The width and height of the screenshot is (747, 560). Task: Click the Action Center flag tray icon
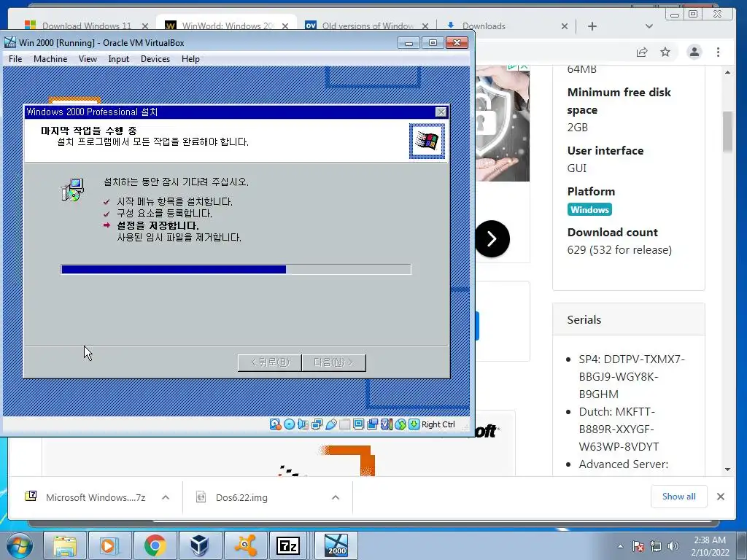click(x=638, y=546)
